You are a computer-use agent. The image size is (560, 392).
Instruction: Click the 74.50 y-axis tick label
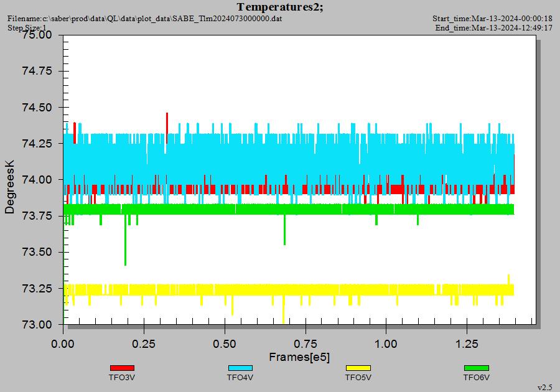(37, 107)
